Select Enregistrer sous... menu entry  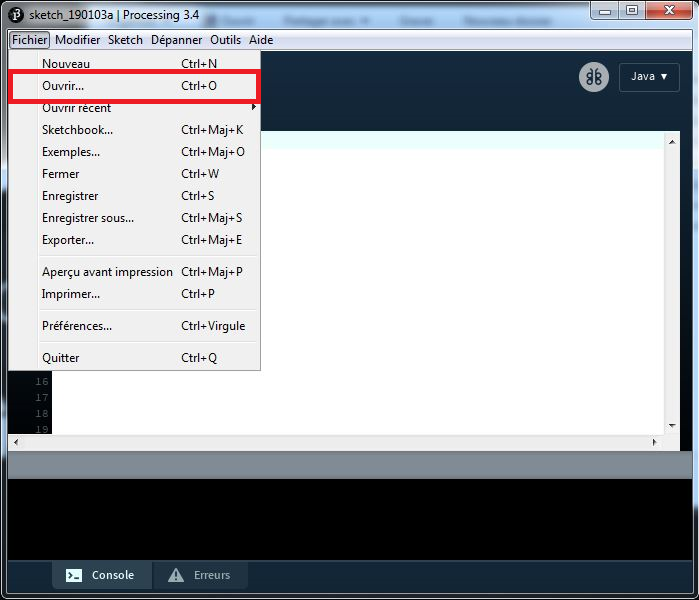tap(134, 218)
